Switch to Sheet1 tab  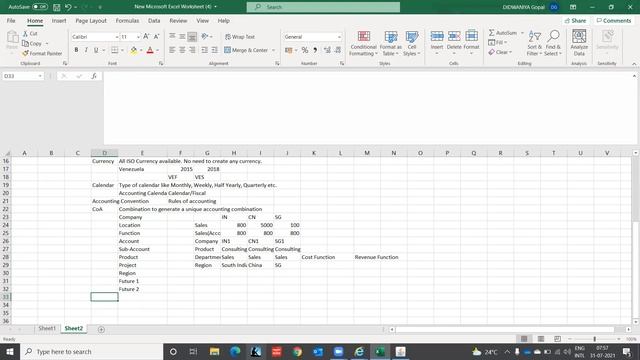click(x=47, y=328)
